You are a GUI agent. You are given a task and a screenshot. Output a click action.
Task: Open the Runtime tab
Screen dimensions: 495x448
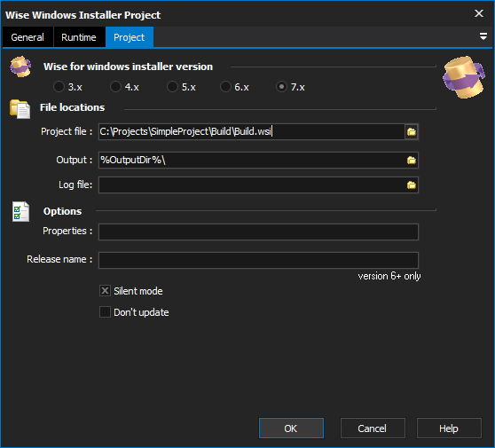click(x=79, y=37)
